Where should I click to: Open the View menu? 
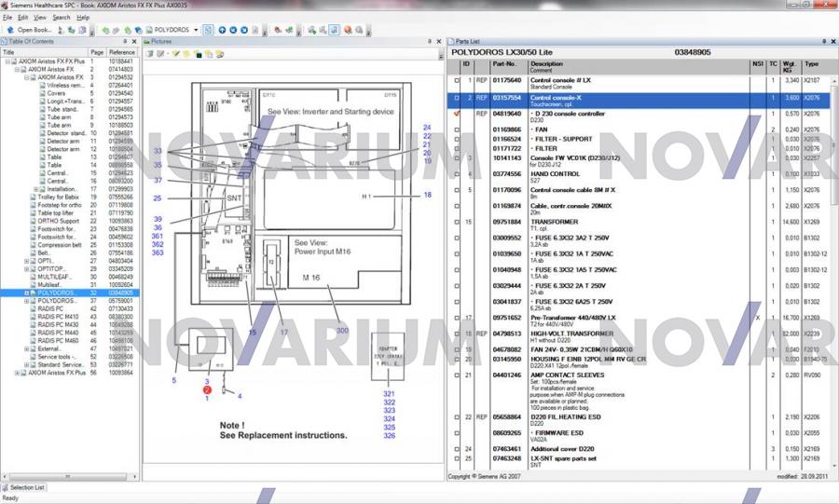click(x=40, y=18)
